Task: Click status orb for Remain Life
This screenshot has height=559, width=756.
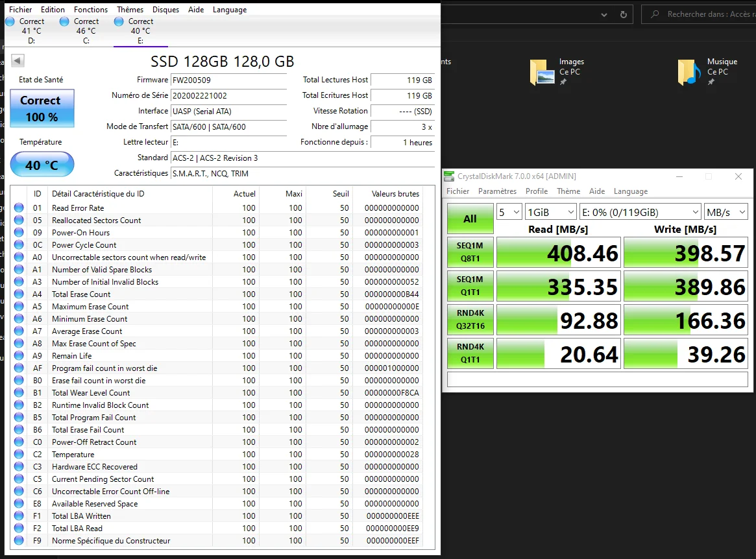Action: click(x=19, y=355)
